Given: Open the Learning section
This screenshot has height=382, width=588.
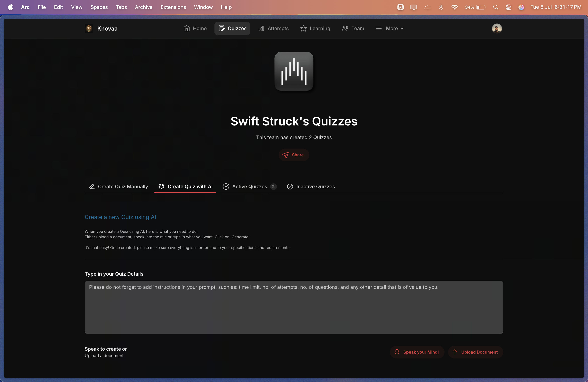Looking at the screenshot, I should click(315, 28).
